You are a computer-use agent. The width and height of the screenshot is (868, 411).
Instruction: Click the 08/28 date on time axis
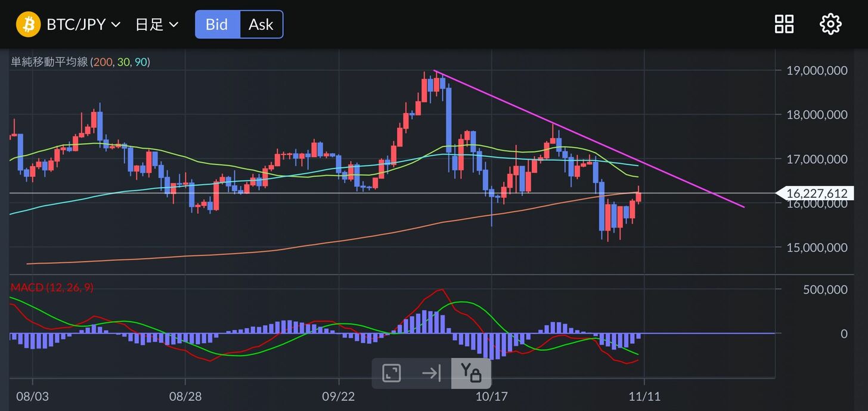(185, 396)
